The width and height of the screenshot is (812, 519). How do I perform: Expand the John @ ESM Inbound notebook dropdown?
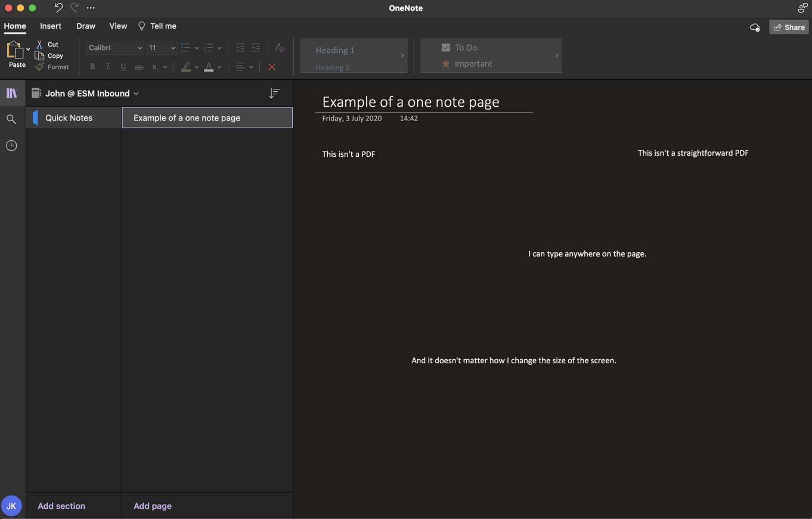tap(86, 94)
